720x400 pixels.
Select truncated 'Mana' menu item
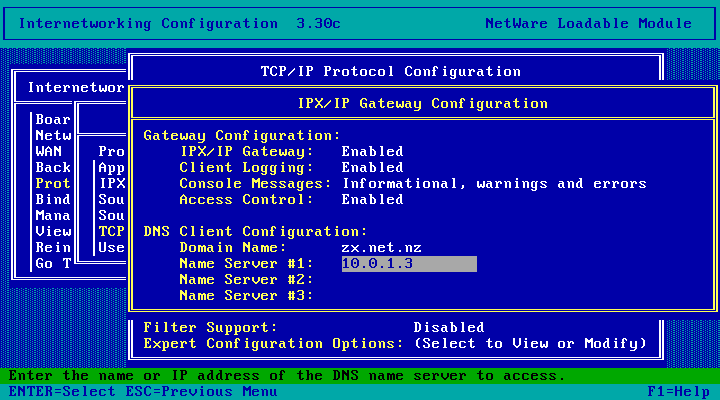[53, 216]
